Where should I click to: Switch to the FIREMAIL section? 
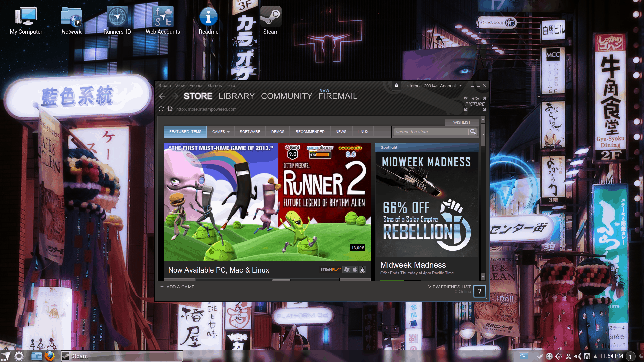coord(338,96)
